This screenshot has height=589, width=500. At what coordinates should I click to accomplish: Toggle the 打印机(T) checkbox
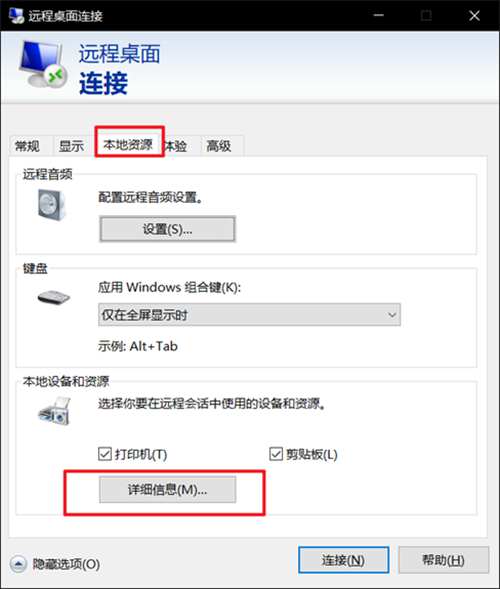(x=105, y=454)
